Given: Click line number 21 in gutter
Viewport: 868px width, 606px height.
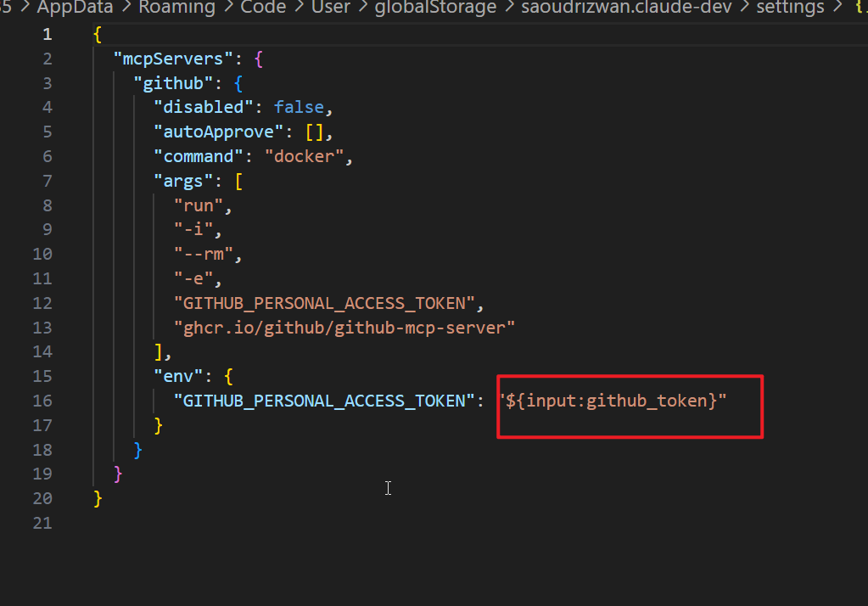Looking at the screenshot, I should 42,523.
